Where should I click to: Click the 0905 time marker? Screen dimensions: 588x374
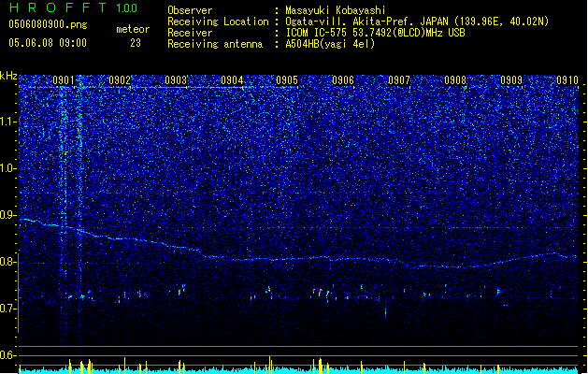point(287,80)
